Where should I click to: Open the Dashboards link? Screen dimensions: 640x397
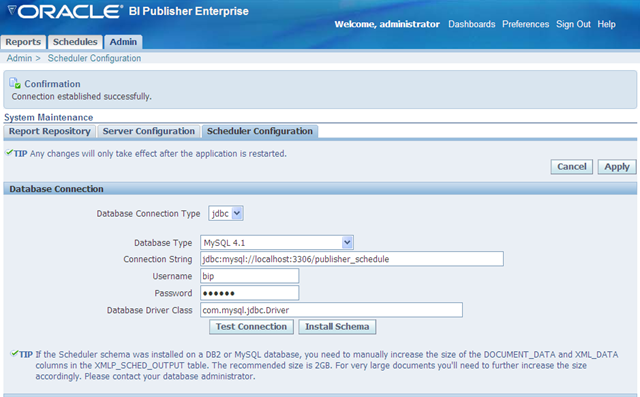[471, 24]
